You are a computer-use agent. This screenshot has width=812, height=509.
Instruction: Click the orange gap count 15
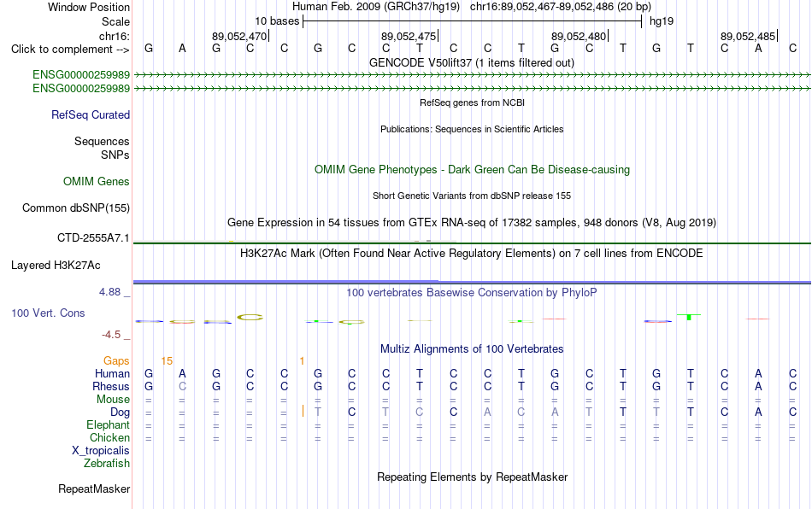click(166, 361)
